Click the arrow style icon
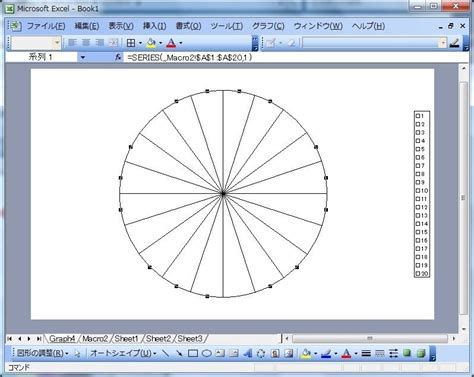 393,353
